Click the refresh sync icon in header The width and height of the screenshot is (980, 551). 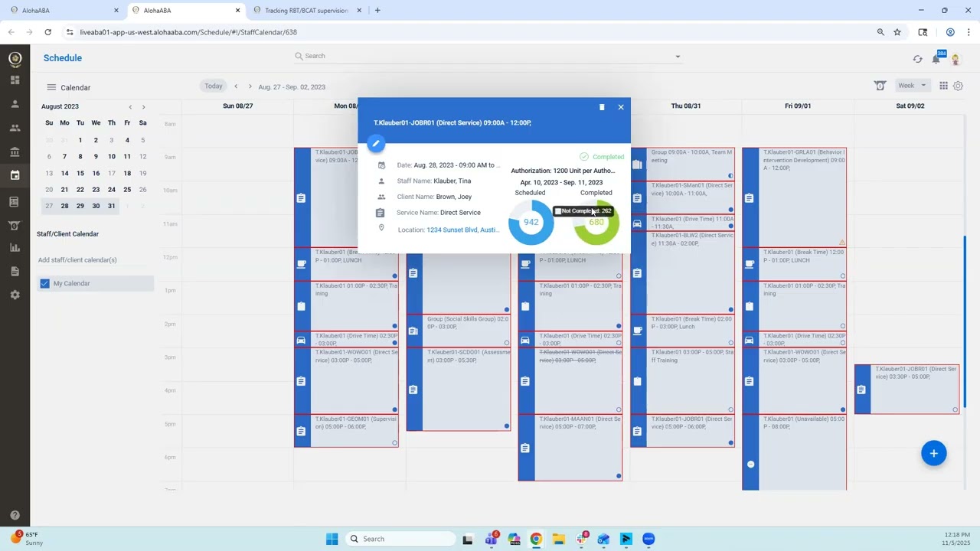point(917,59)
